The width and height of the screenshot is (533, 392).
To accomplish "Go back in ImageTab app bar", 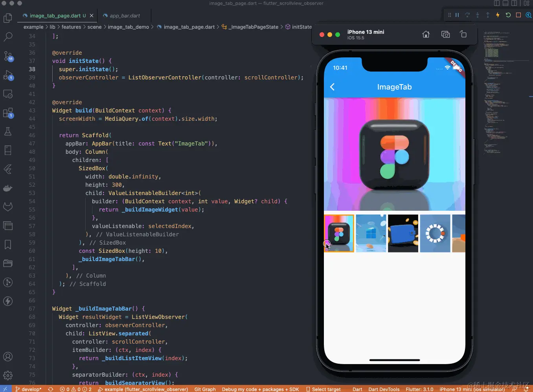I will [332, 87].
